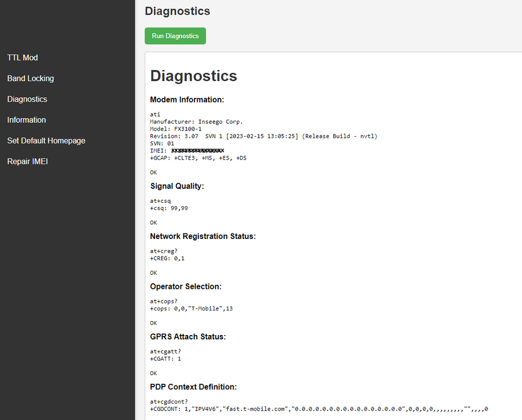Screen dimensions: 522x420
Task: Click the redacted IMEI value
Action: point(197,151)
